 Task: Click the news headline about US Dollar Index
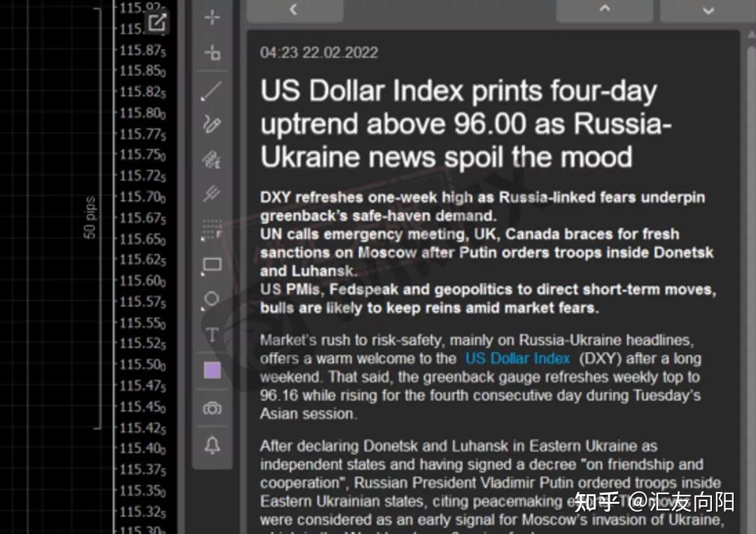[x=465, y=123]
